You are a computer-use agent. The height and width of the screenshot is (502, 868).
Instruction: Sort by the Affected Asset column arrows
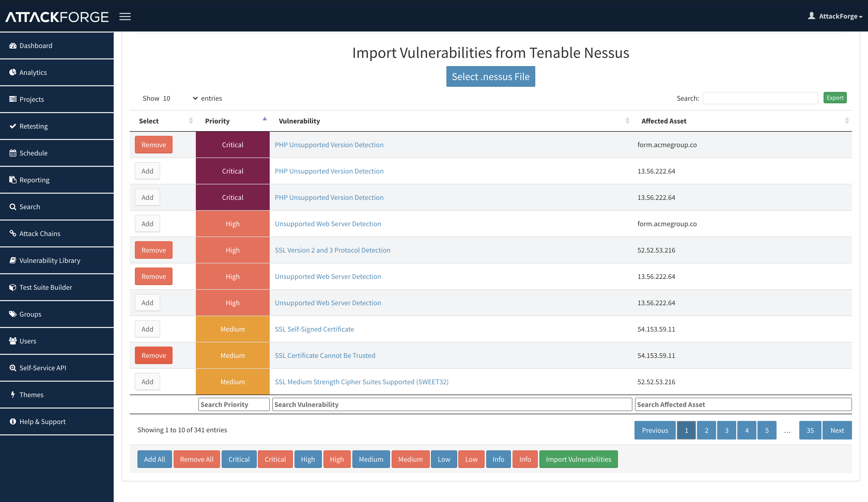click(847, 121)
